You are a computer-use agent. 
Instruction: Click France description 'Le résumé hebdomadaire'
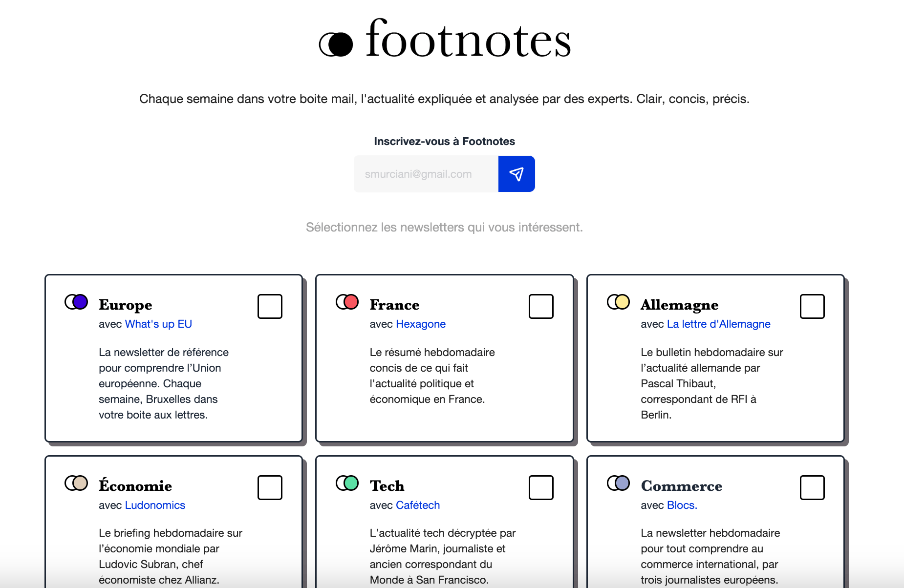click(432, 376)
